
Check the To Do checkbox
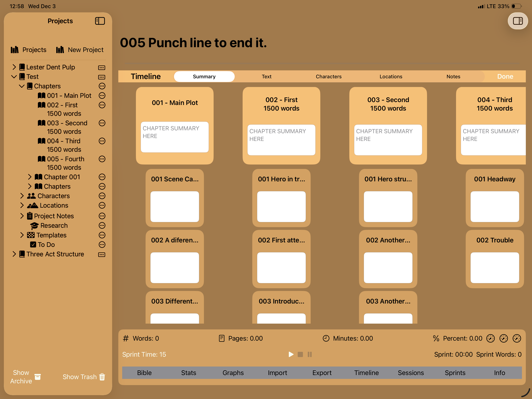(33, 245)
